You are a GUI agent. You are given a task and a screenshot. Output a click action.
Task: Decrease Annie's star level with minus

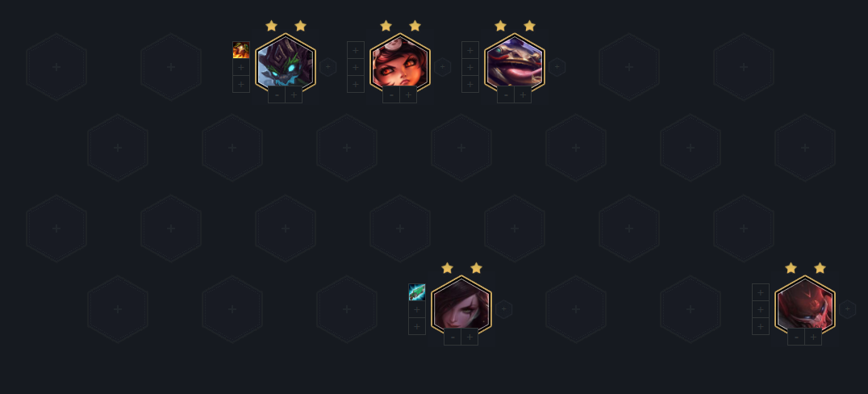click(391, 94)
